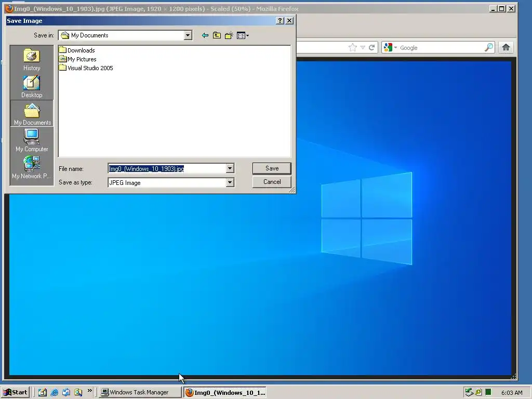
Task: Open the Visual Studio 2005 folder
Action: (86, 68)
